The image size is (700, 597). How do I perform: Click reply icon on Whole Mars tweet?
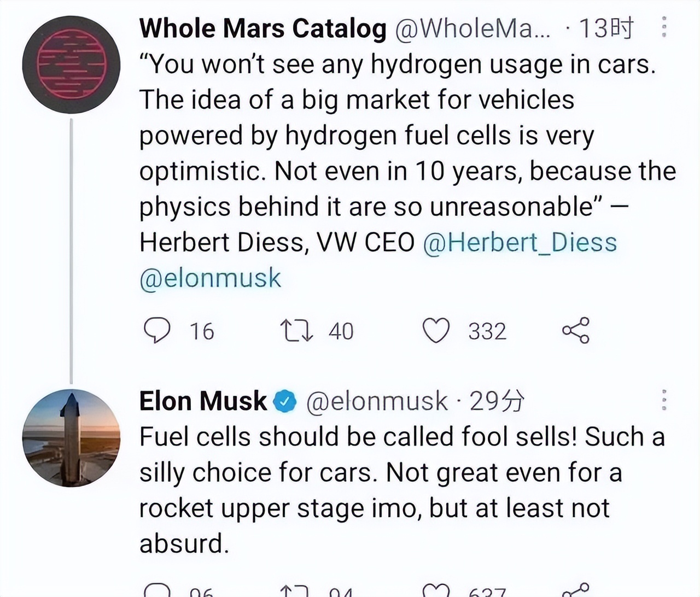[x=156, y=331]
